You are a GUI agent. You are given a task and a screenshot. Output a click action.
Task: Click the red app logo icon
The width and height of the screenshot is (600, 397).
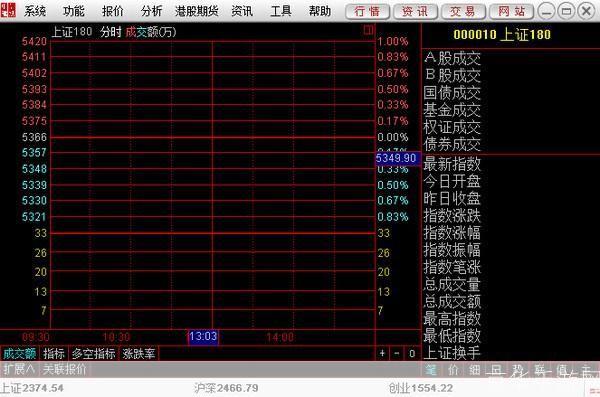pyautogui.click(x=8, y=10)
